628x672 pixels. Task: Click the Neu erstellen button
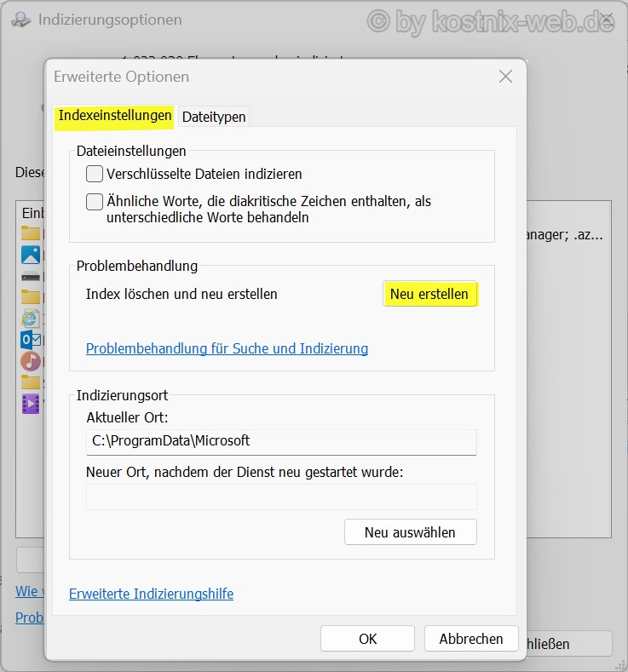(x=430, y=294)
